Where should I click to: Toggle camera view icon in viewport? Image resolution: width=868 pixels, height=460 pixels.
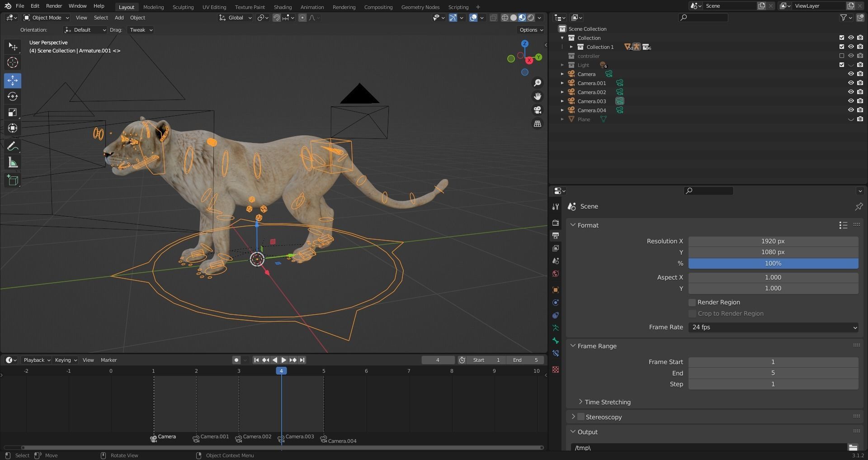pos(538,110)
